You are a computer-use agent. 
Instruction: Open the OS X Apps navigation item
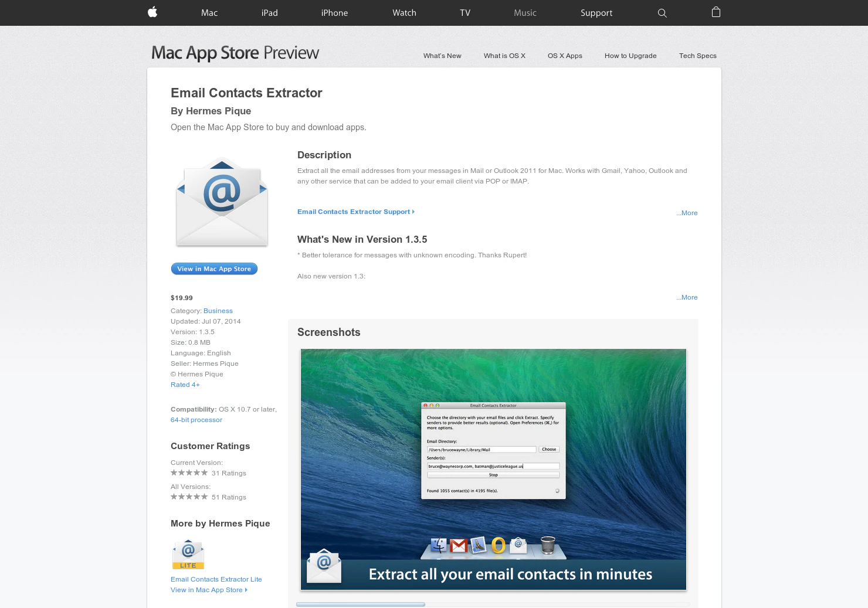click(x=565, y=56)
